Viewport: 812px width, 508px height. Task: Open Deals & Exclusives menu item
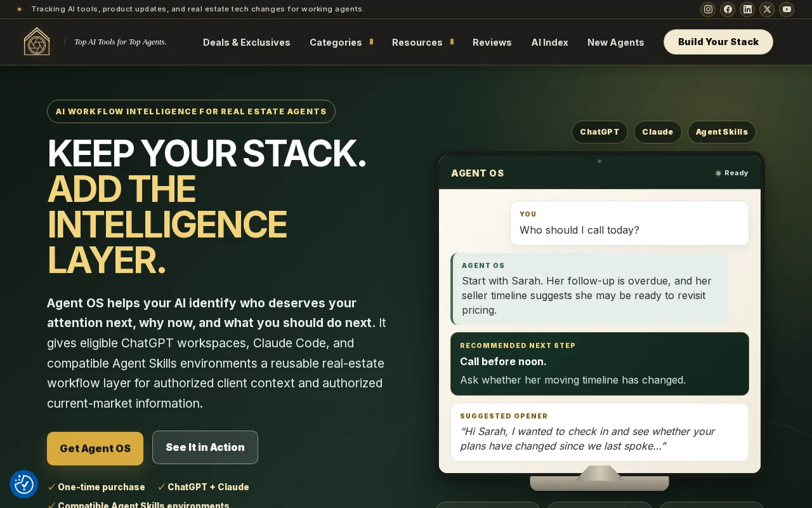click(247, 42)
